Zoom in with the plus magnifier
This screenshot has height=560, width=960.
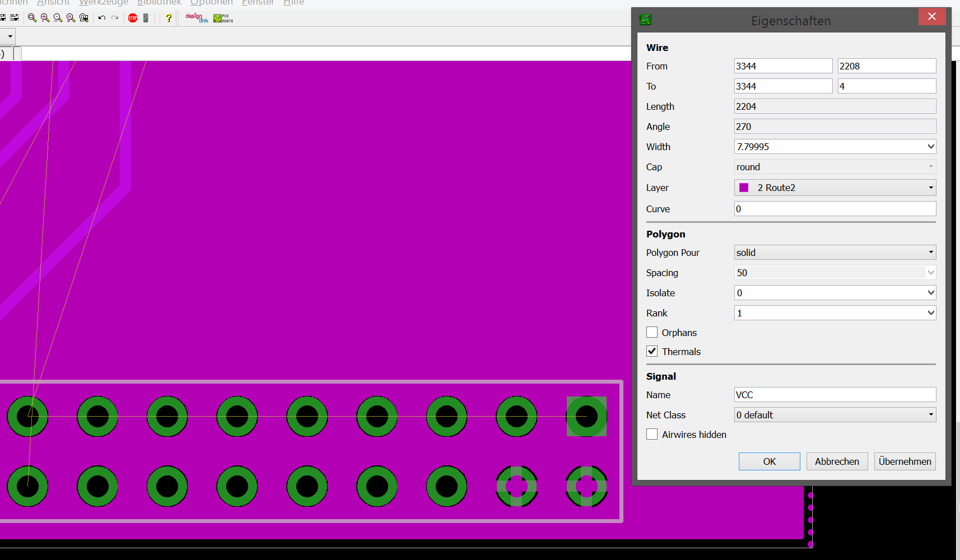tap(45, 18)
